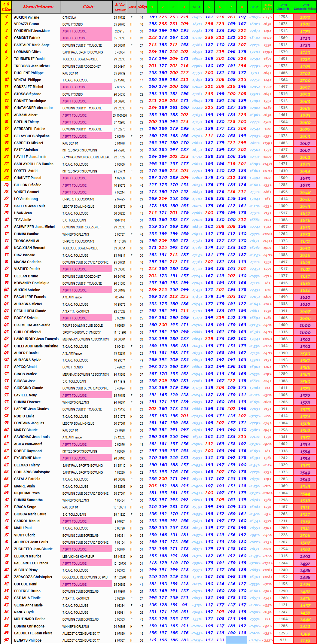
Task: Select the name TOURMENTE Daniel
Action: pos(30,59)
